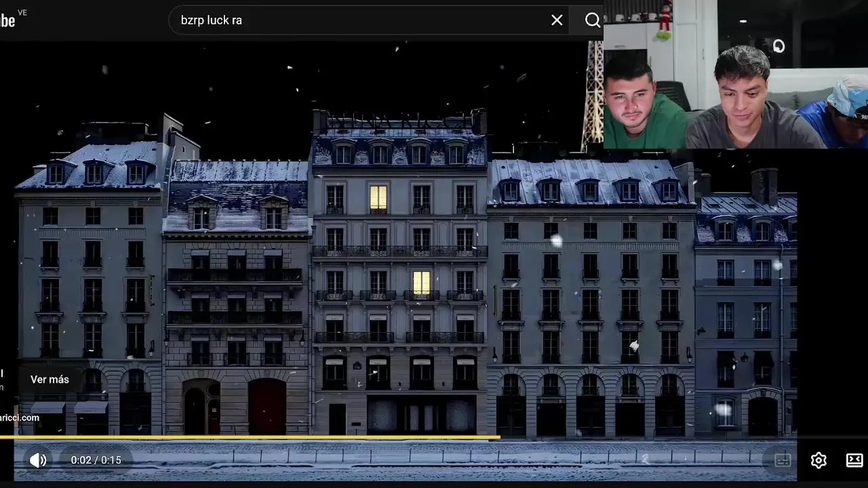
Task: Clear the search box with the X
Action: tap(557, 20)
